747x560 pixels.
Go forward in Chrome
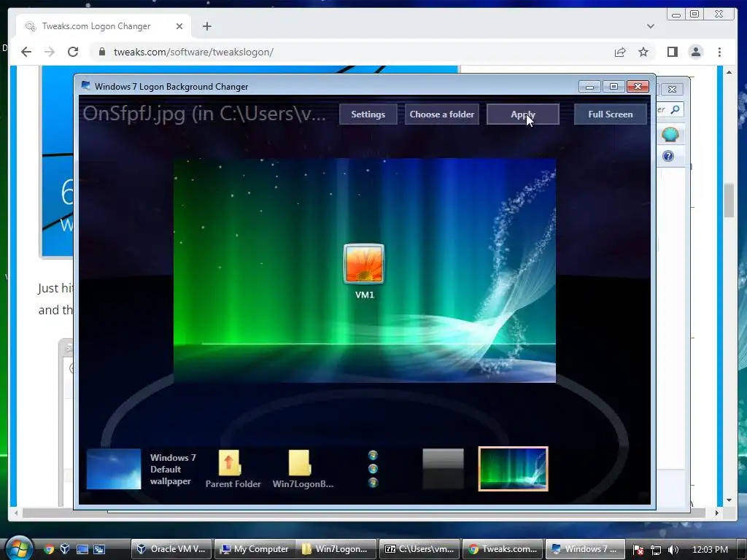click(x=50, y=52)
